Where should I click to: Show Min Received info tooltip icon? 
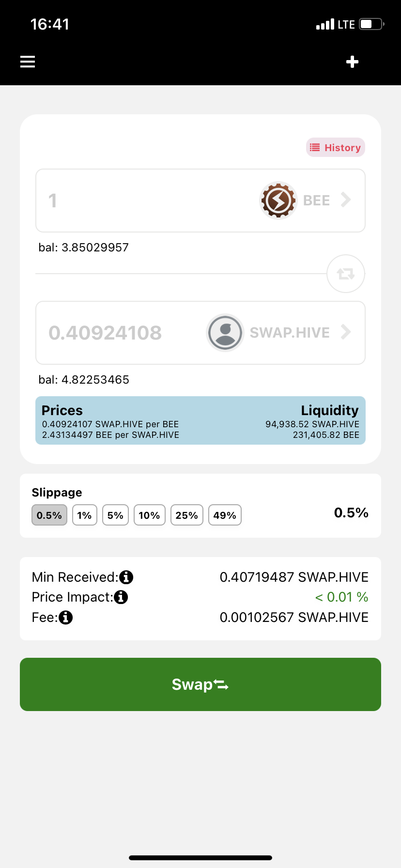pyautogui.click(x=126, y=577)
